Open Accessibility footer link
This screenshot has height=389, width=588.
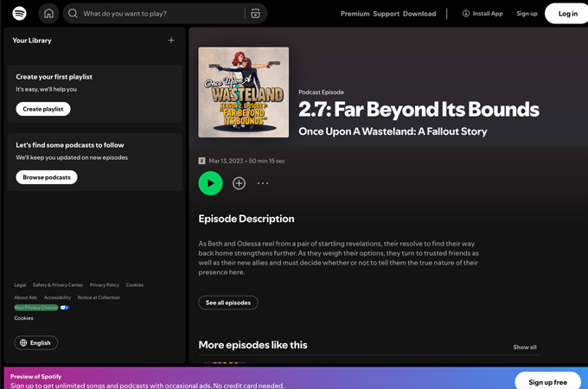click(x=57, y=297)
